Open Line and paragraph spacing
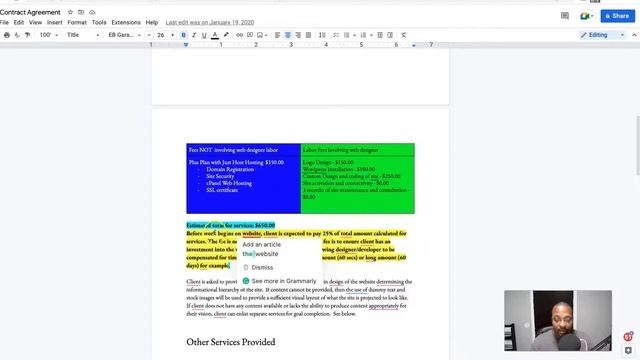640x360 pixels. (x=322, y=35)
